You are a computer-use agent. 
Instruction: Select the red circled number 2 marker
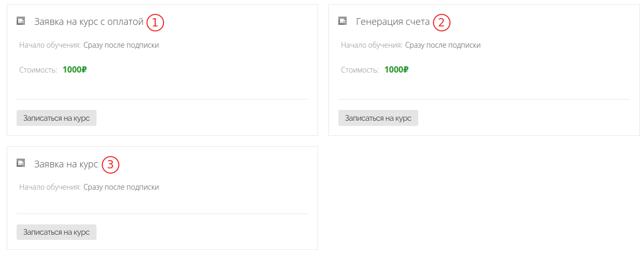coord(442,22)
